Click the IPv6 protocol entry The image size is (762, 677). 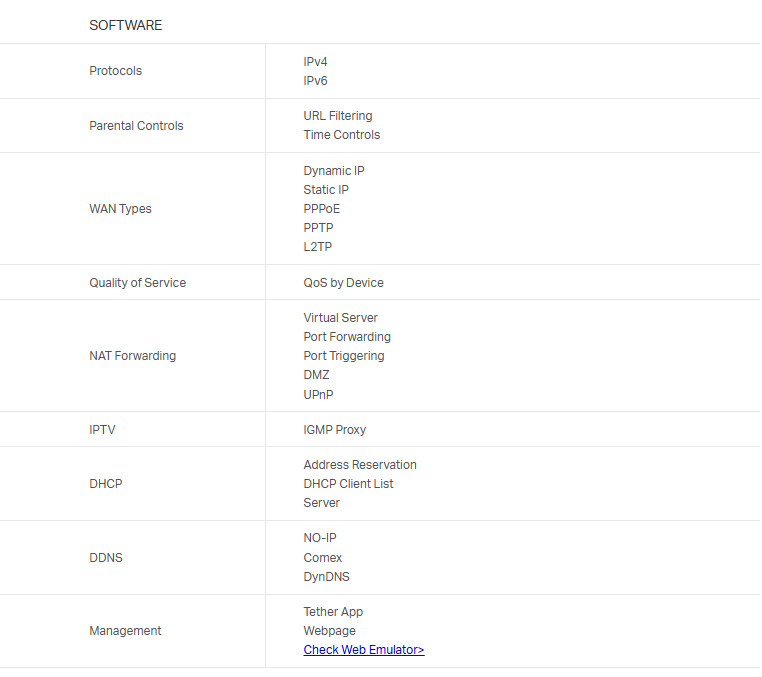[315, 81]
